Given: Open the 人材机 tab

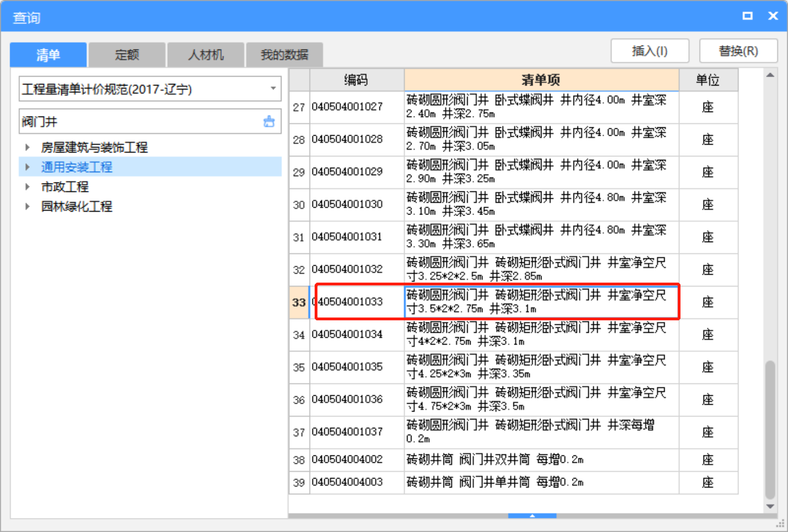Looking at the screenshot, I should 206,55.
